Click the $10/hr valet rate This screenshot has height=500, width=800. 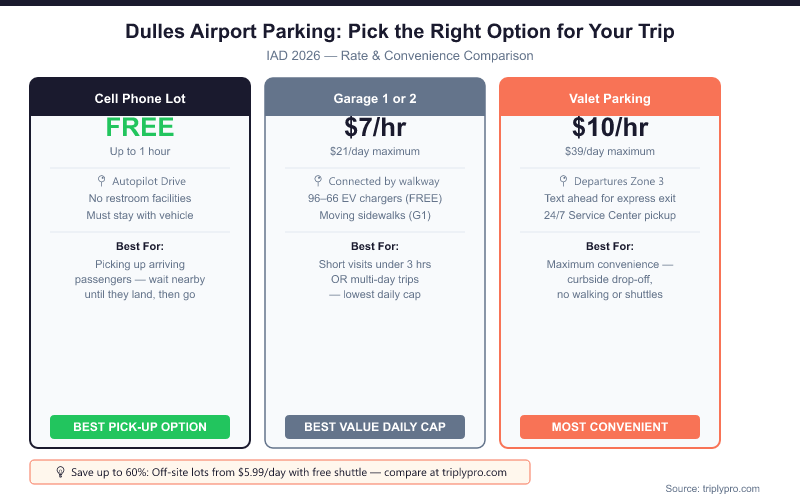pyautogui.click(x=610, y=128)
